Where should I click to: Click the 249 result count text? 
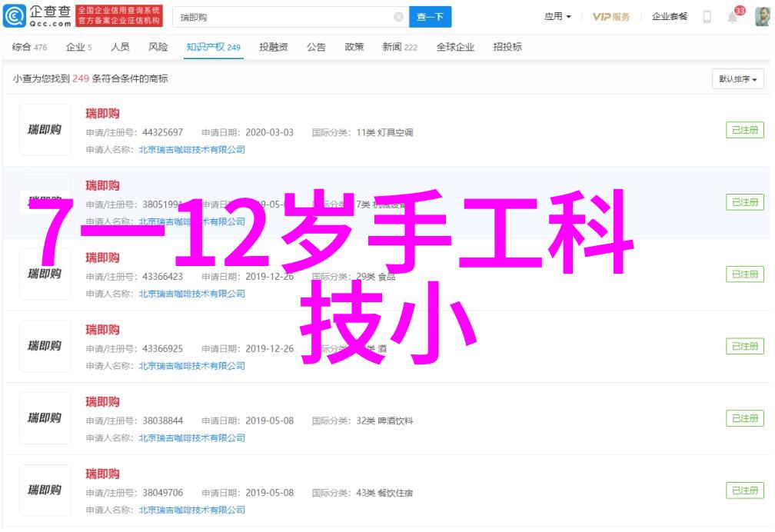coord(81,78)
